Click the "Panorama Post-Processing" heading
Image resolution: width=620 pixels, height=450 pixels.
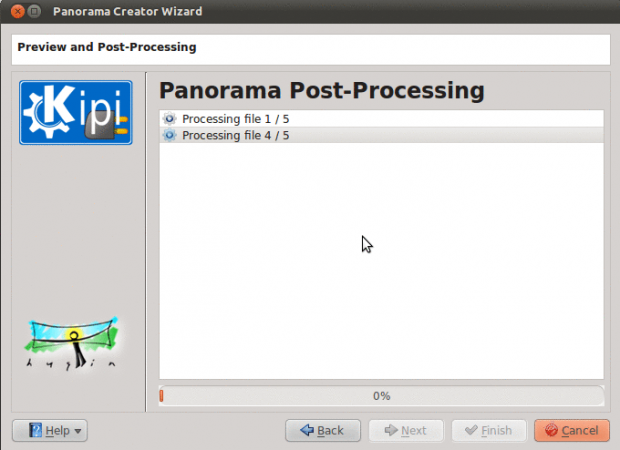click(x=322, y=91)
